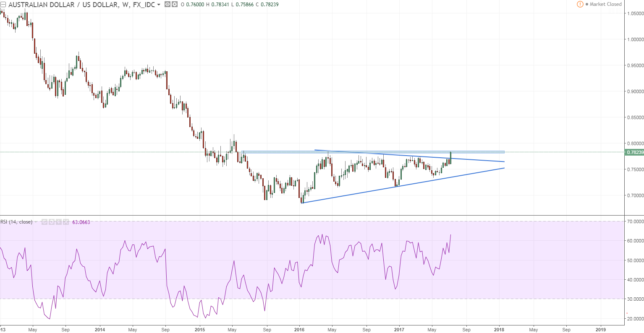Click the high price value 0.78341
Viewport: 644px width, 333px height.
click(220, 5)
